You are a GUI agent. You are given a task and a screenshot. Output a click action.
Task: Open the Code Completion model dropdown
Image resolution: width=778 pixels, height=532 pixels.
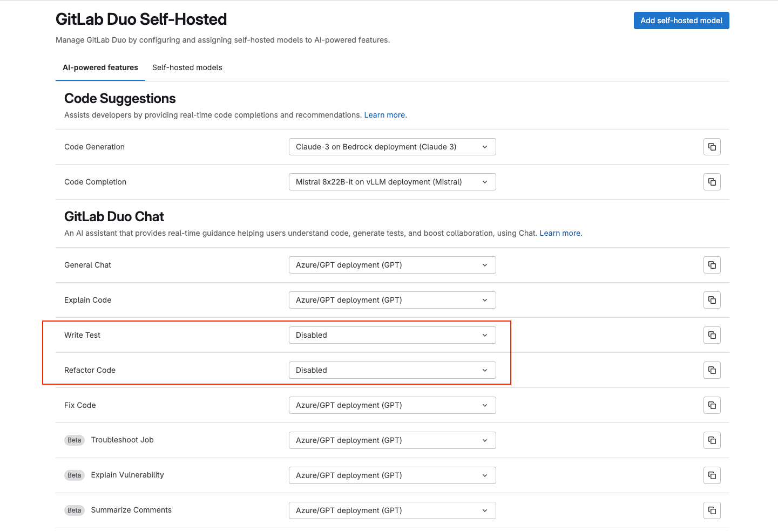tap(392, 182)
